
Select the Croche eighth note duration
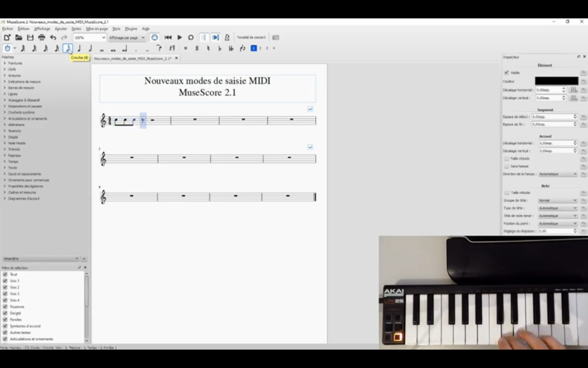pyautogui.click(x=68, y=48)
